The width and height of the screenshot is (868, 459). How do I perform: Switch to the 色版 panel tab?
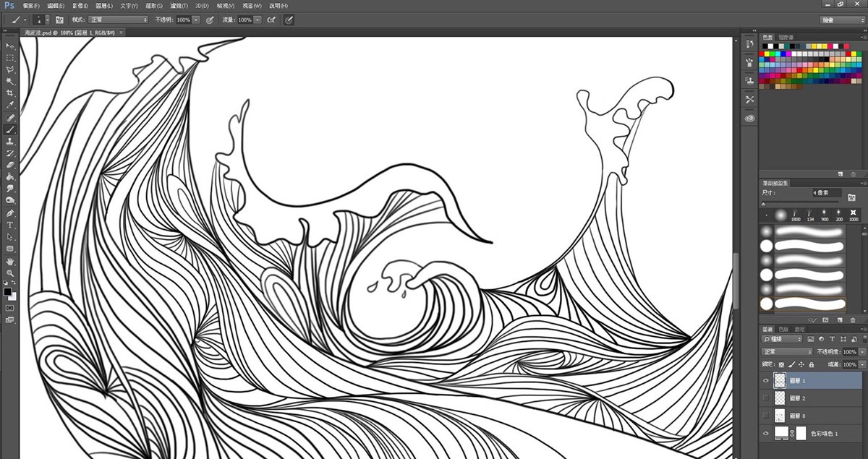[784, 329]
